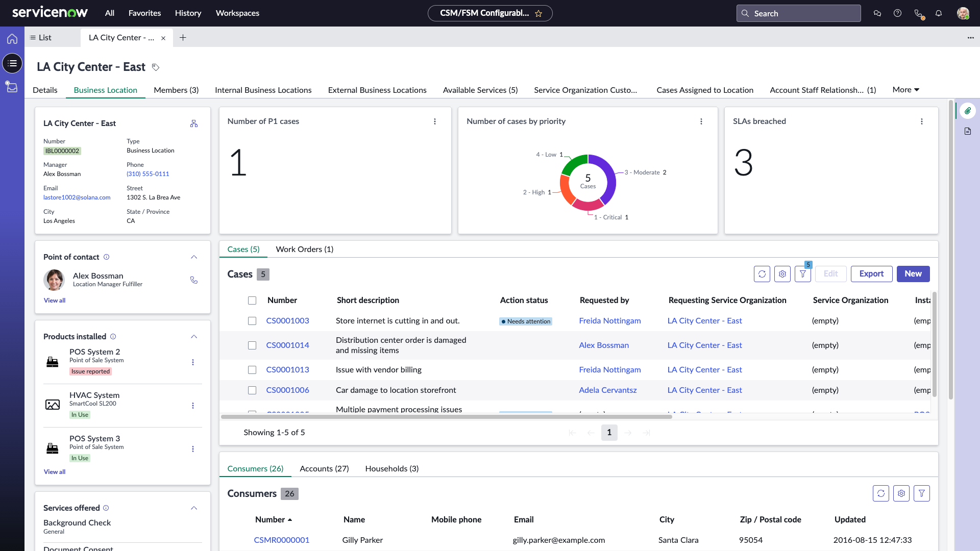Call Alex Bossman using phone icon
This screenshot has width=980, height=551.
(194, 280)
